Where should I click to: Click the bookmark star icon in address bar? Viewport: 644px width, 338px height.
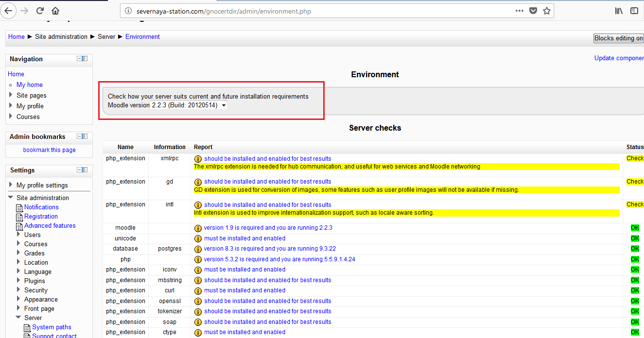tap(547, 11)
